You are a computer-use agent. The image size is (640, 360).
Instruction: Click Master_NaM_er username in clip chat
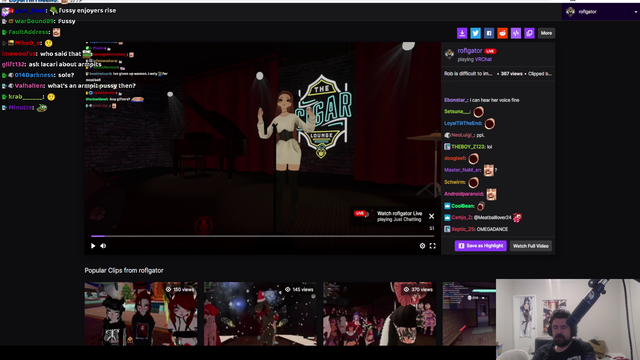pyautogui.click(x=462, y=170)
